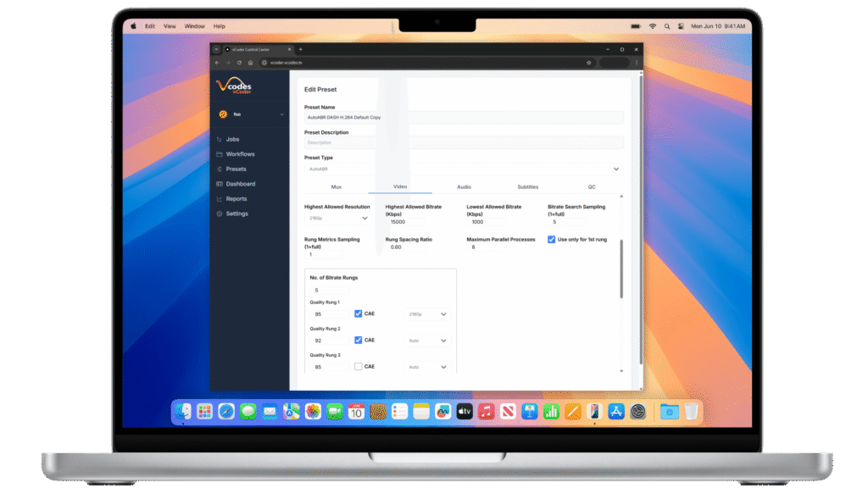Open Apple TV app in the dock

[465, 412]
